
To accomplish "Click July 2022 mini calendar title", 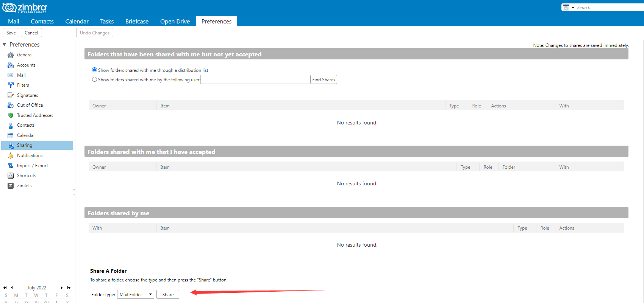I will coord(37,287).
